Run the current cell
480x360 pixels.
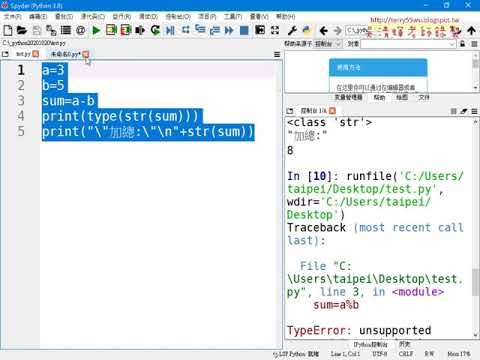(111, 30)
